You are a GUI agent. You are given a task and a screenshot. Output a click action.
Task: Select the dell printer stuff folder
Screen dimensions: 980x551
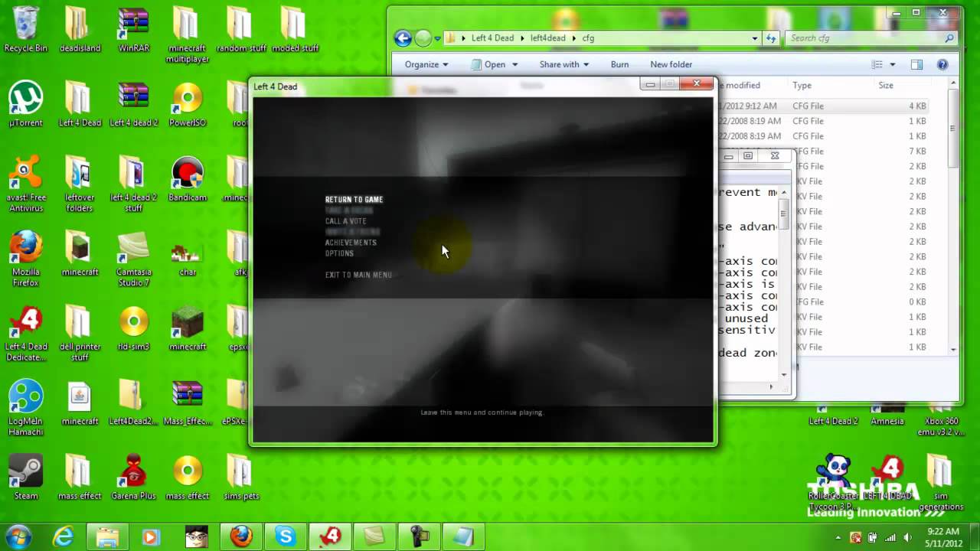80,334
